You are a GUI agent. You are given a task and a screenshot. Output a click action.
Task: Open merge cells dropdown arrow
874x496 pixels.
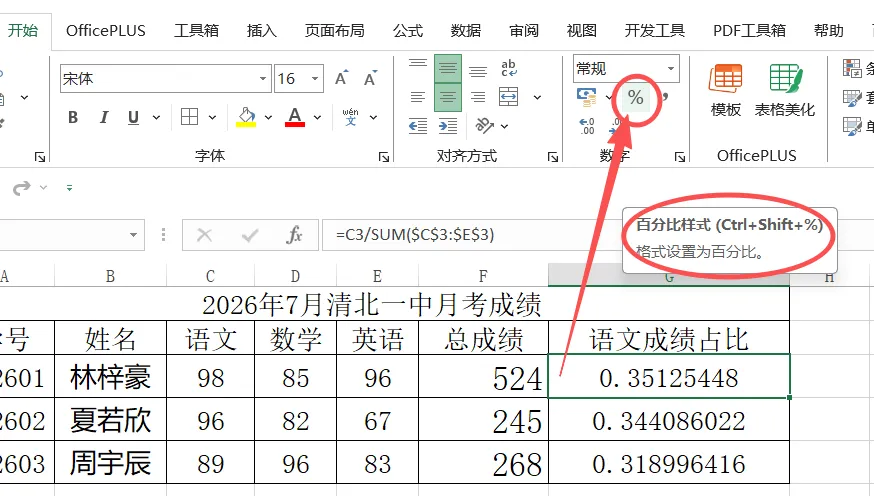(x=537, y=98)
